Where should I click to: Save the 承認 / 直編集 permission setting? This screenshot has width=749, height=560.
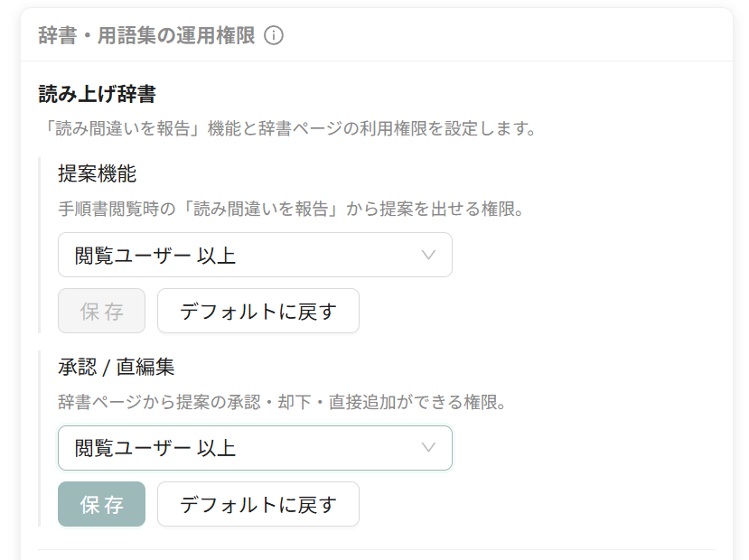(x=102, y=504)
